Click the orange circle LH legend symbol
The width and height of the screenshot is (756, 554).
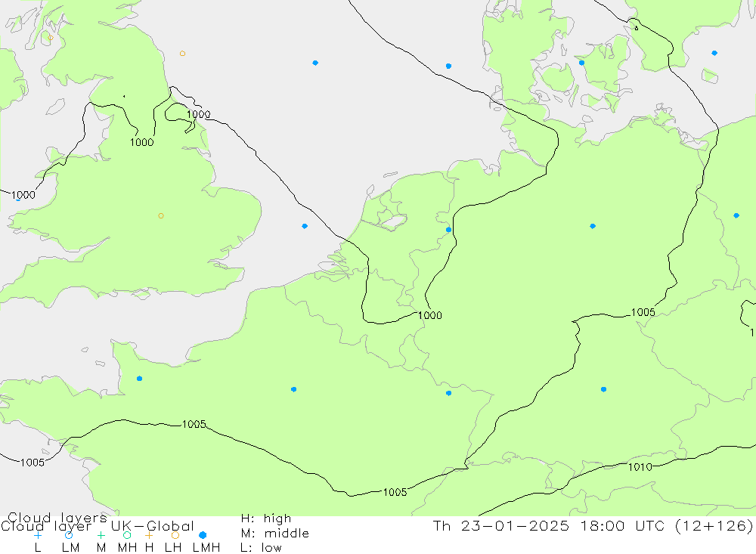[175, 534]
